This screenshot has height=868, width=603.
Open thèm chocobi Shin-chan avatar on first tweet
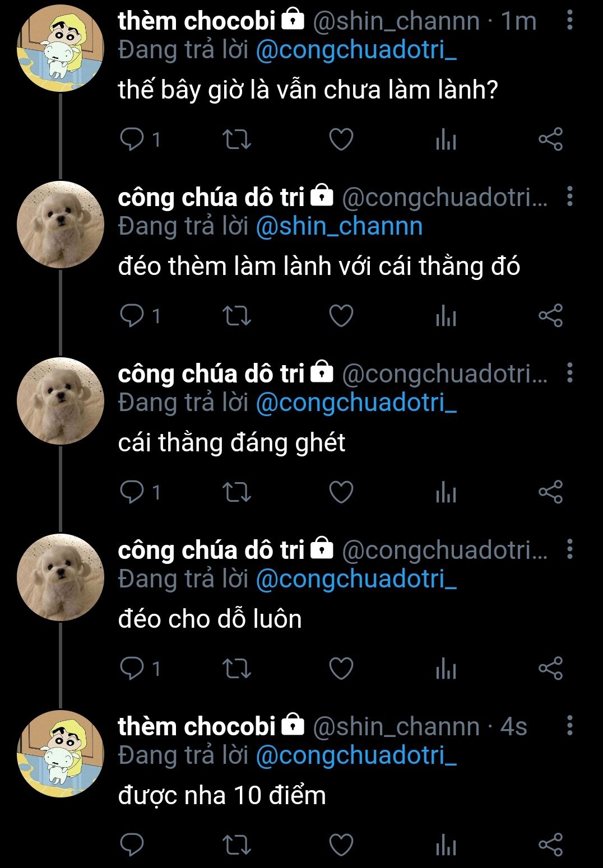tap(61, 49)
